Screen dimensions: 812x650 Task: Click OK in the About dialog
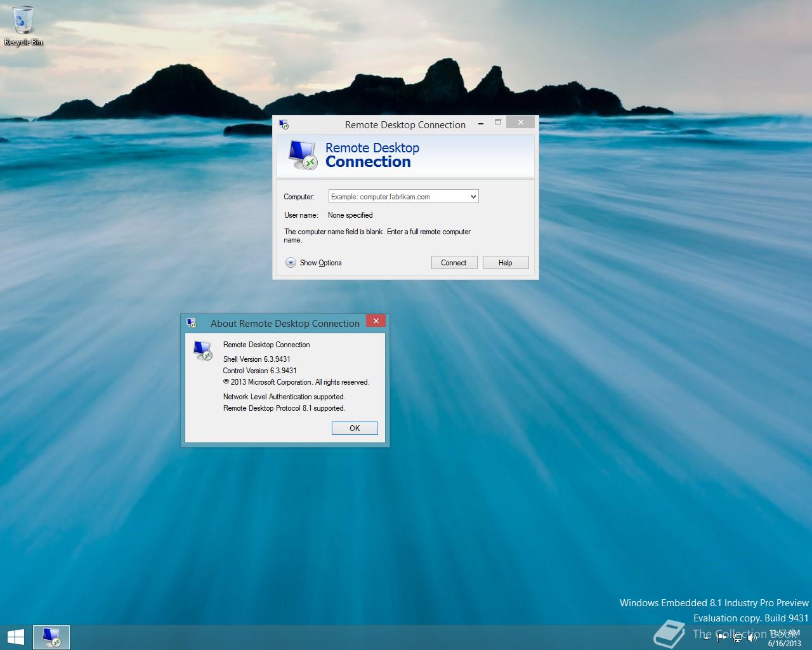click(355, 428)
